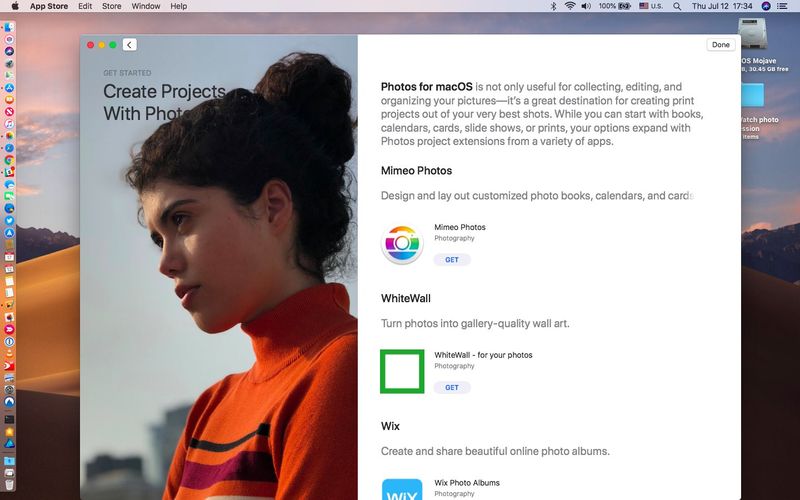This screenshot has height=500, width=800.
Task: Open the Help menu
Action: point(179,6)
